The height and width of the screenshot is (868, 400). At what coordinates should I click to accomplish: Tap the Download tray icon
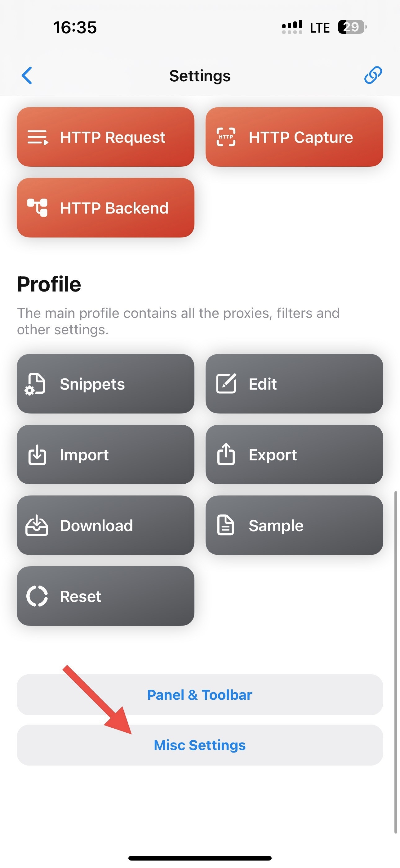tap(37, 525)
